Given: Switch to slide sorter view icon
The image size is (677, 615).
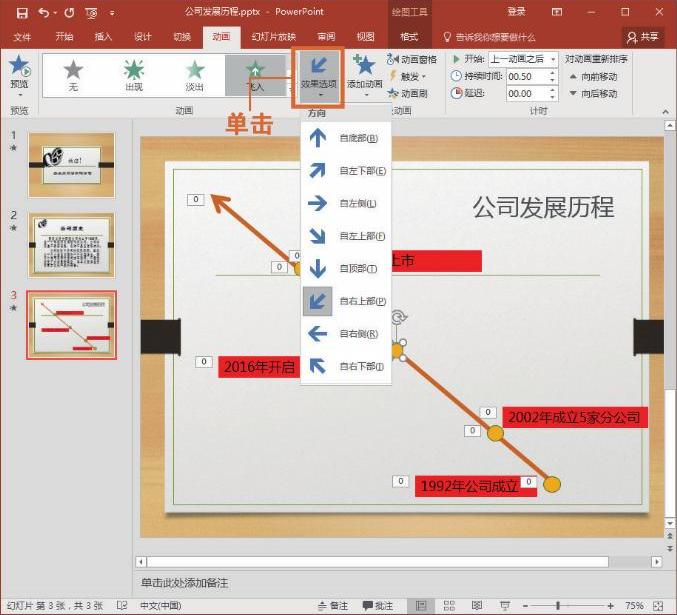Looking at the screenshot, I should pos(449,606).
